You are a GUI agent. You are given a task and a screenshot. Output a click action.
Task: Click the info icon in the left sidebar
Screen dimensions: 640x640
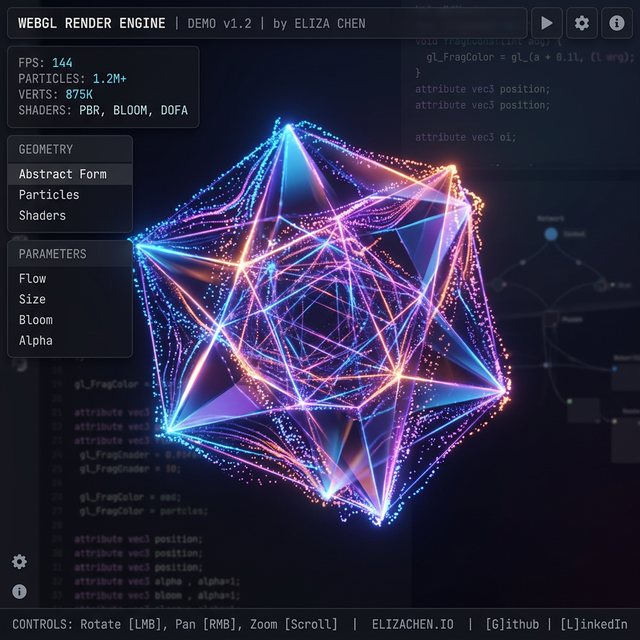point(19,591)
